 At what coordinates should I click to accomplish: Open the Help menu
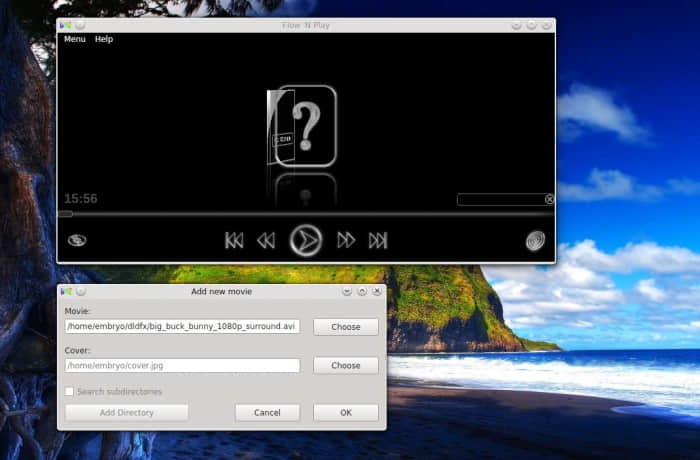(x=104, y=39)
